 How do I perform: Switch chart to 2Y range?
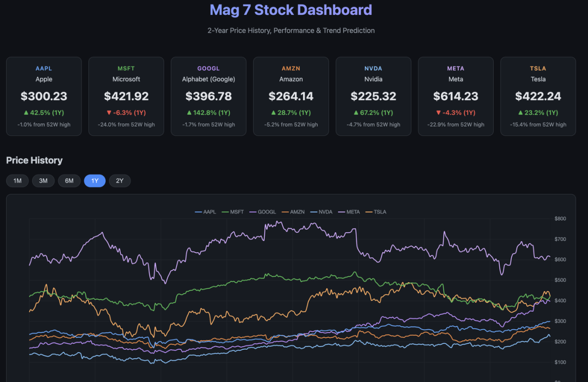tap(120, 181)
